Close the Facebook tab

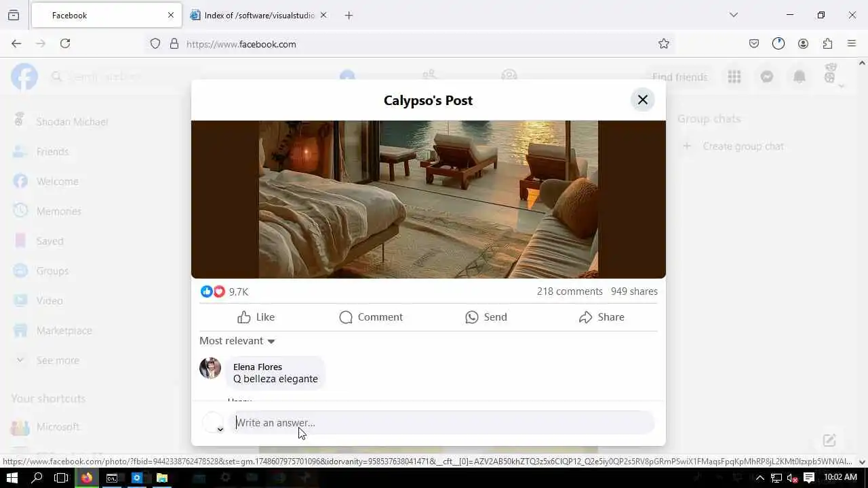pos(171,15)
